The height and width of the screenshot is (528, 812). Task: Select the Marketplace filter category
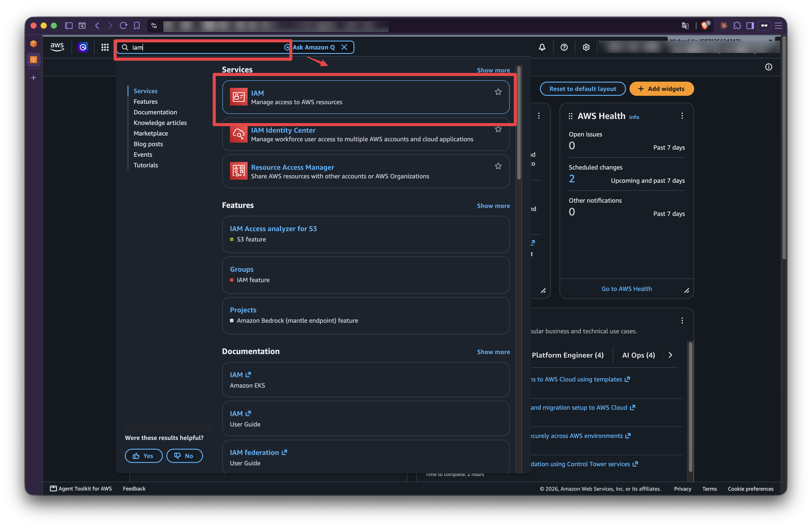(150, 134)
